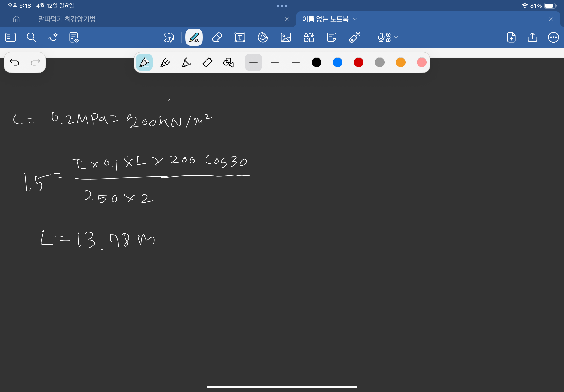This screenshot has width=564, height=392.
Task: Open the shapes and elements tool
Action: 309,38
